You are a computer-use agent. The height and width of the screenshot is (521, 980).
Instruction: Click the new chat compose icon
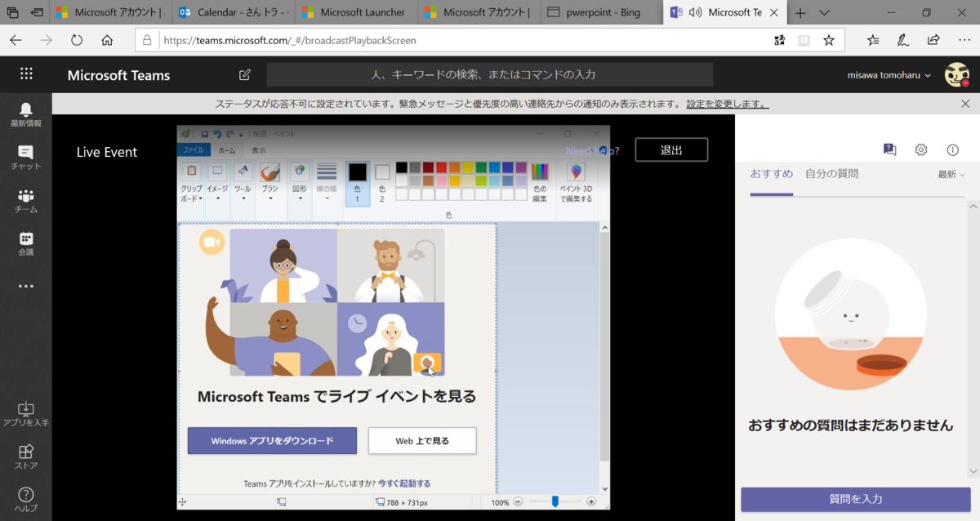pyautogui.click(x=244, y=75)
